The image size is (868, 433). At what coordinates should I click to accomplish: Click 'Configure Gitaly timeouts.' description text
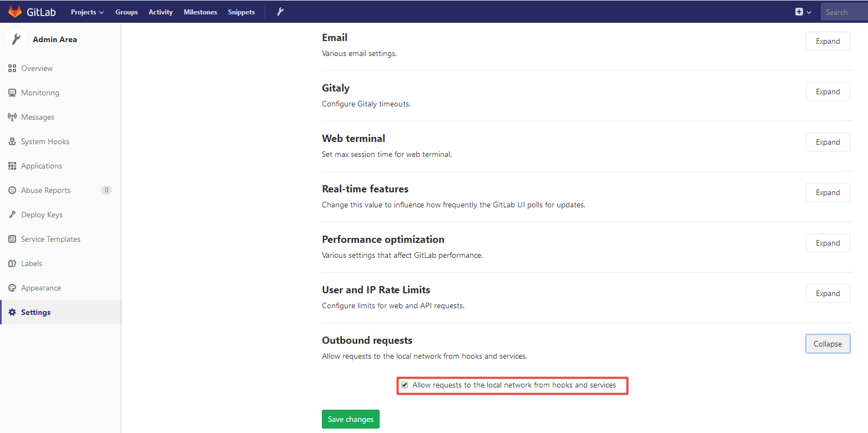366,104
